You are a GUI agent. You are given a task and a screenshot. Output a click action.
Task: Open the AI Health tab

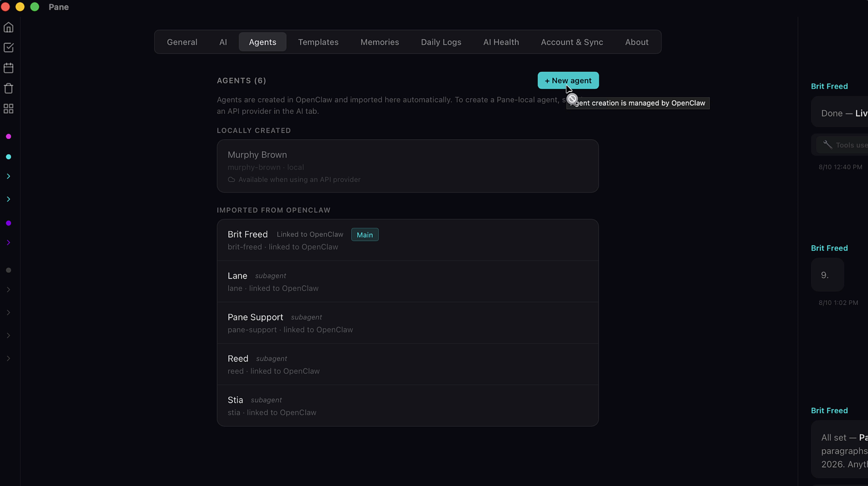(x=501, y=42)
